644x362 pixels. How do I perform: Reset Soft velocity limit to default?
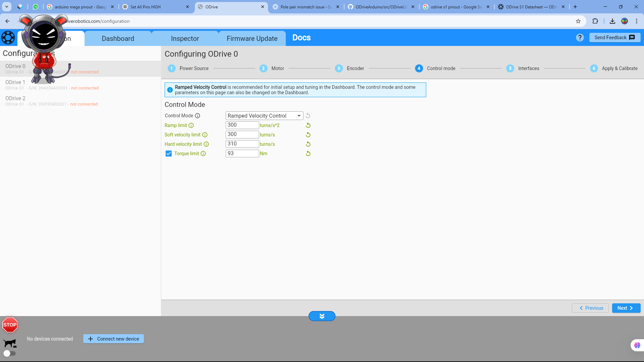(308, 135)
